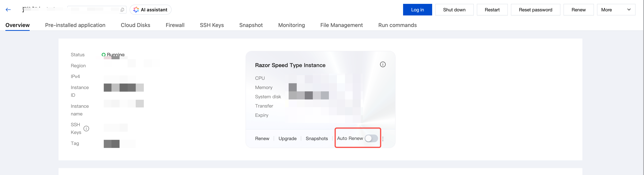Go to the Firewall tab
The image size is (644, 175).
[175, 25]
